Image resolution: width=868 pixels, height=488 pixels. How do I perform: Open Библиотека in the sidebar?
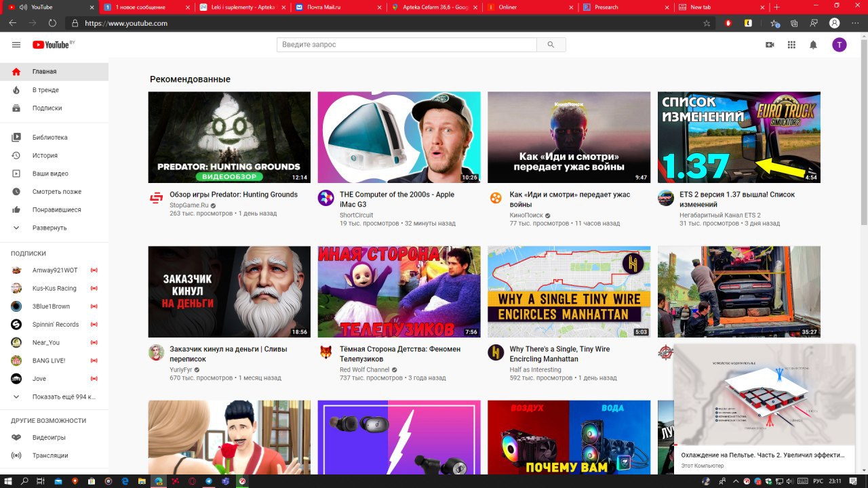pos(54,138)
